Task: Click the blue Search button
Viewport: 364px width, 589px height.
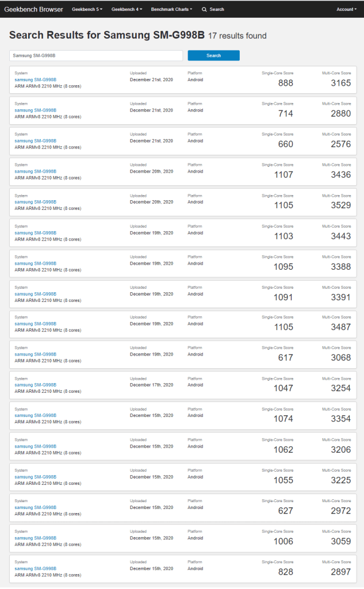Action: point(213,56)
